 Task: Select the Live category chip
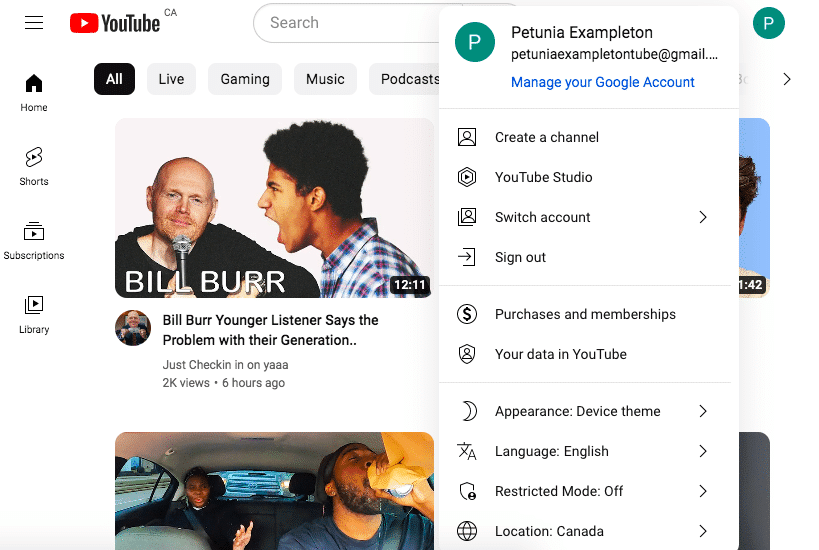[x=171, y=79]
